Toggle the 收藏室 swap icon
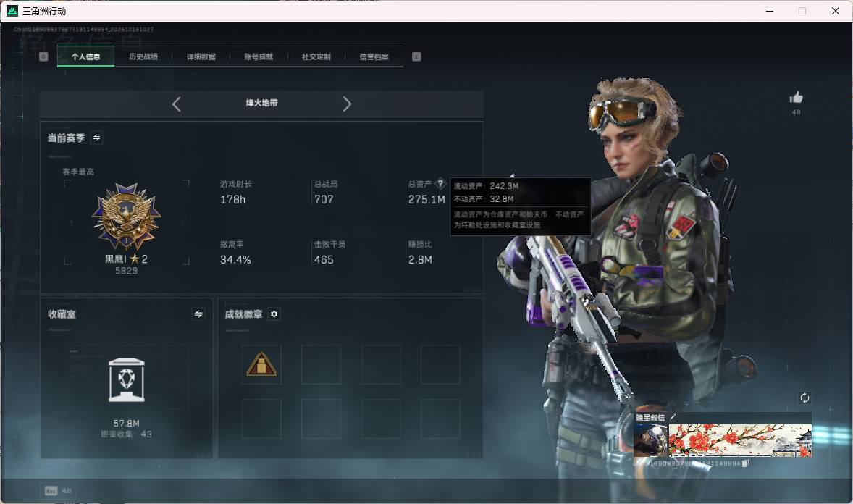This screenshot has width=853, height=504. [x=198, y=314]
